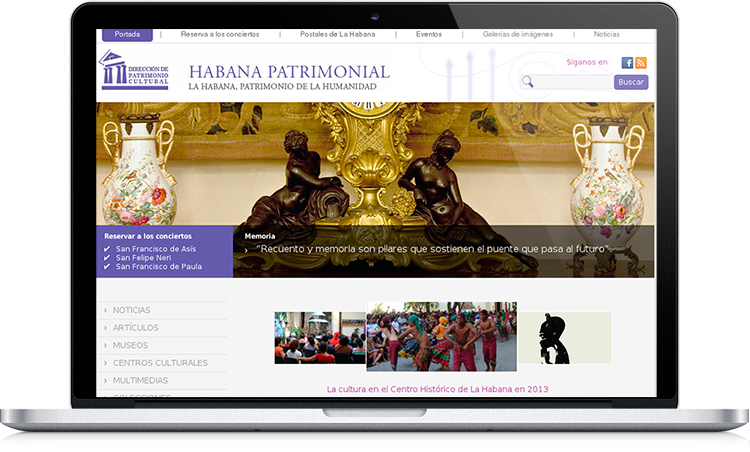Open the San Francisco de Asís concert link
This screenshot has height=452, width=750.
point(155,249)
